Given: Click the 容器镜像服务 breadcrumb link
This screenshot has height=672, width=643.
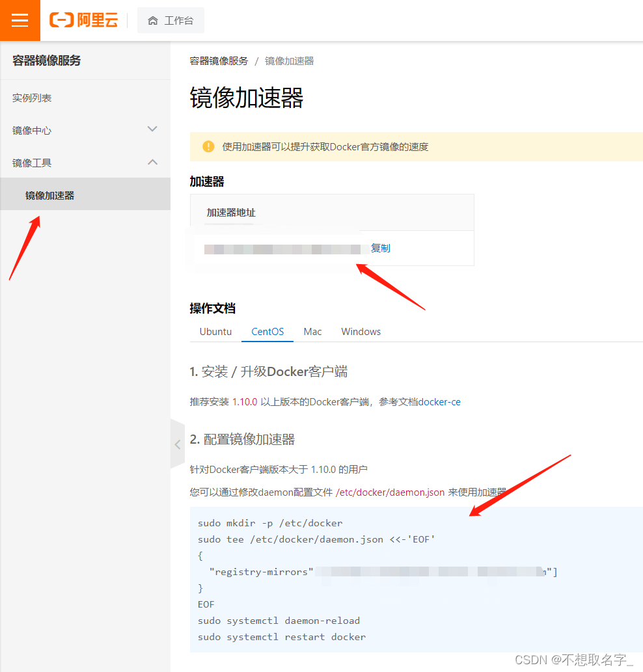Looking at the screenshot, I should tap(219, 61).
